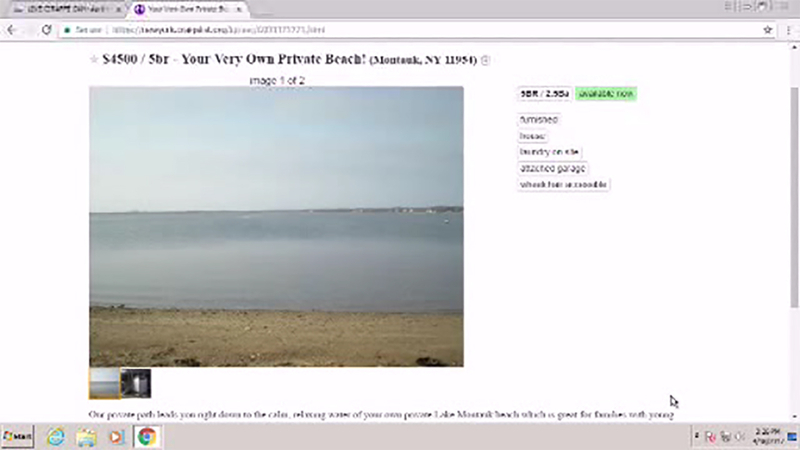Click the small icon after Montauk location
Viewport: 800px width, 450px height.
tap(486, 60)
